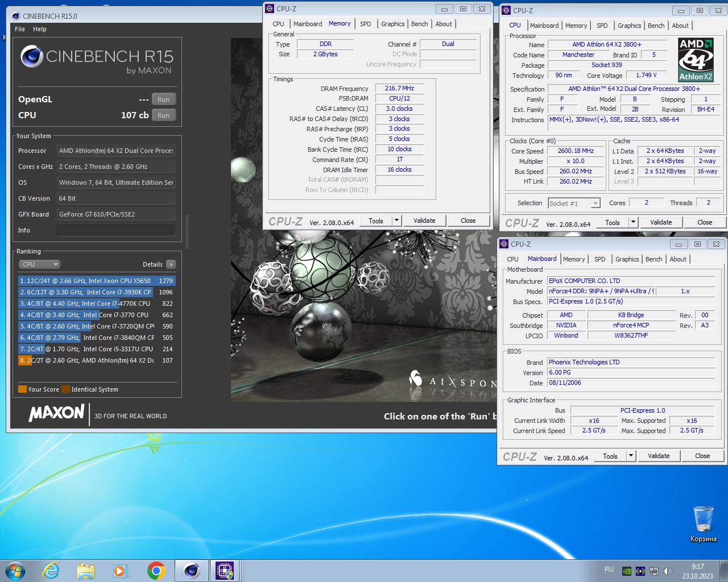Viewport: 728px width, 582px height.
Task: Select ranking row Intel Core i5-3317U
Action: (97, 349)
